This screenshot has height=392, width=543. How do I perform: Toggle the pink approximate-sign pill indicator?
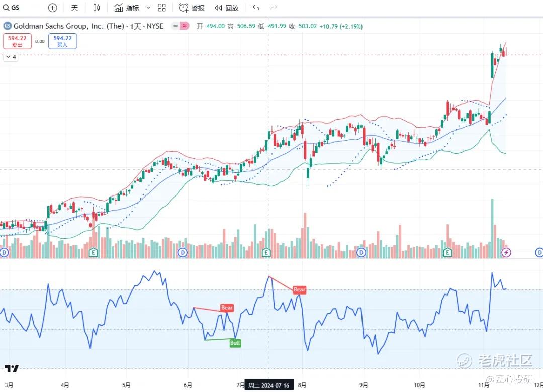tap(185, 26)
